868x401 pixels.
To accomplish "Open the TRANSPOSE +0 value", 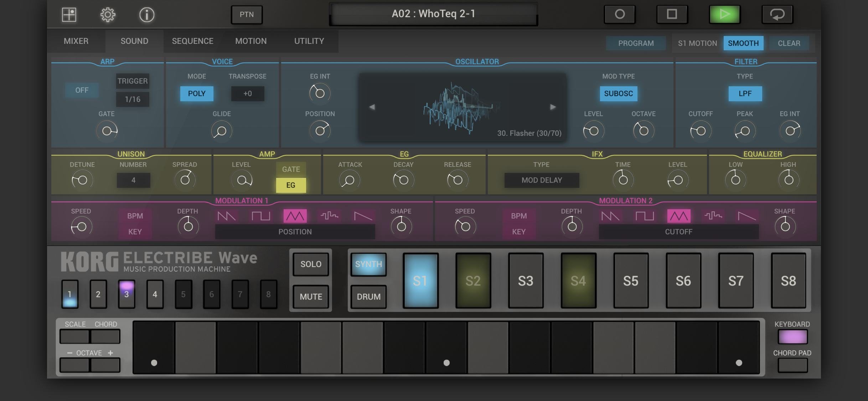I will pos(248,93).
